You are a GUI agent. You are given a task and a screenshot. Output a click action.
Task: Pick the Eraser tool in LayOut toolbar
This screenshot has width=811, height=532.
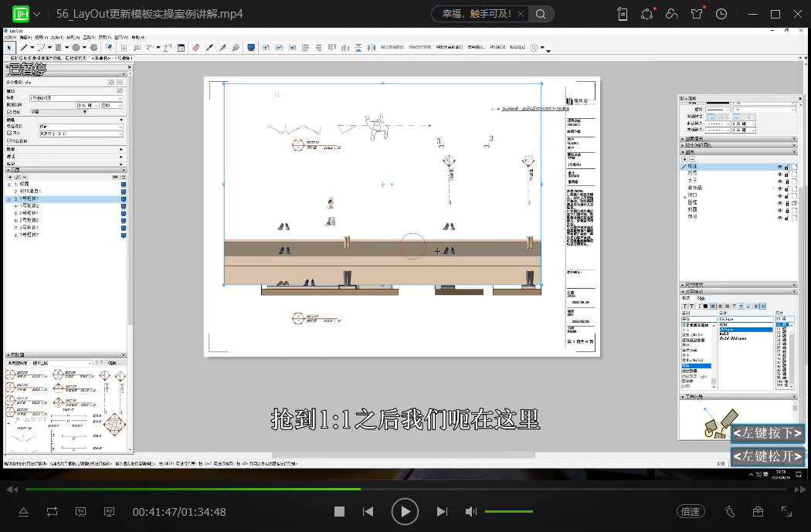(195, 48)
